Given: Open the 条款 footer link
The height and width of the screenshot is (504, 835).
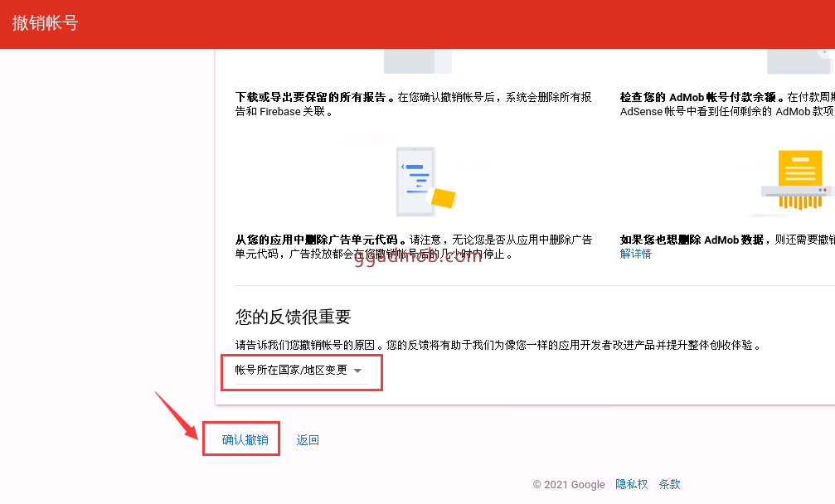Looking at the screenshot, I should tap(669, 485).
